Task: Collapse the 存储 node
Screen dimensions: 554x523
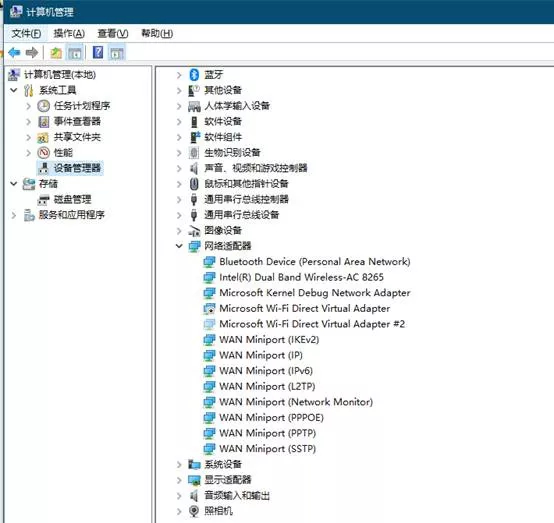Action: (14, 184)
